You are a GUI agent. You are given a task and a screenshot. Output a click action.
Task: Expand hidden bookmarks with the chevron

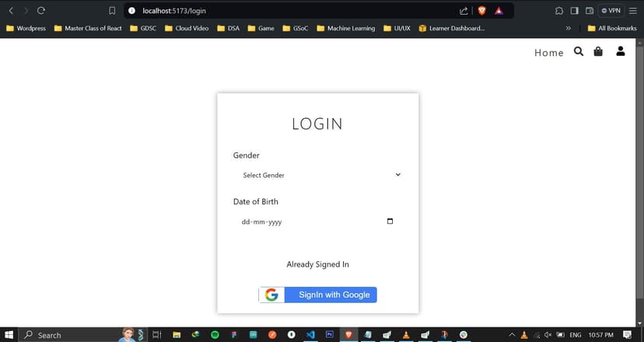[568, 28]
